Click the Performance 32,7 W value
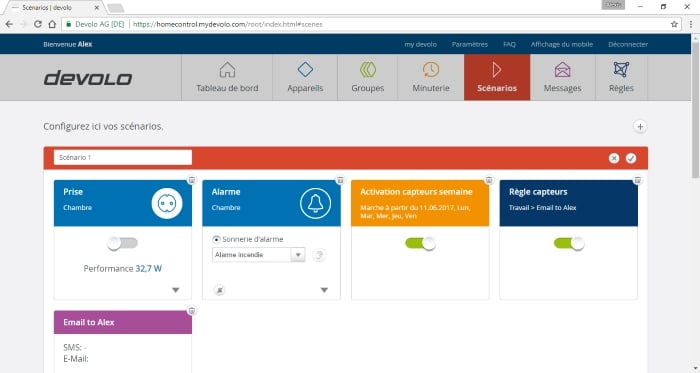Image resolution: width=700 pixels, height=373 pixels. [149, 269]
